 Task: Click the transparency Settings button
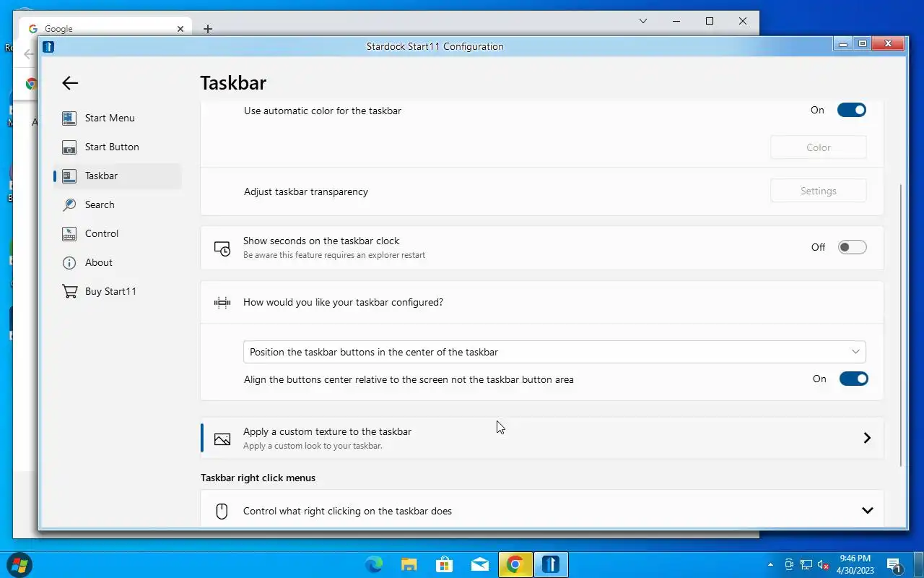819,191
